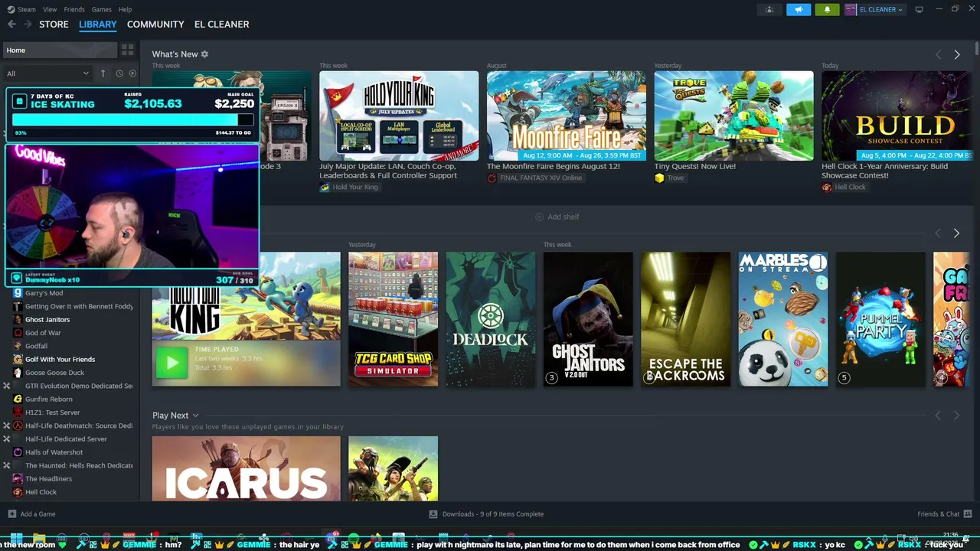Screen dimensions: 980x551
Task: Click the Halls of Watershot purple icon
Action: (x=18, y=452)
